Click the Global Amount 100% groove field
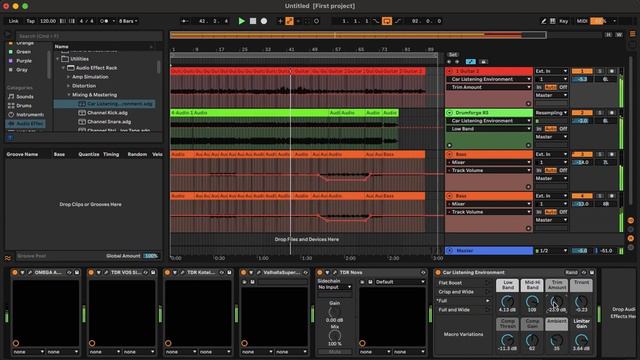The image size is (640, 360). tap(151, 256)
